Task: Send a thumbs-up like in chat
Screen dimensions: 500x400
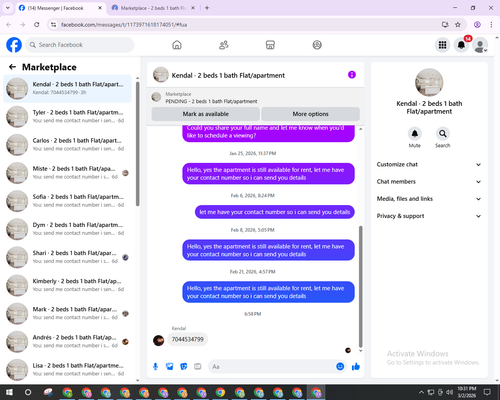Action: coord(356,367)
